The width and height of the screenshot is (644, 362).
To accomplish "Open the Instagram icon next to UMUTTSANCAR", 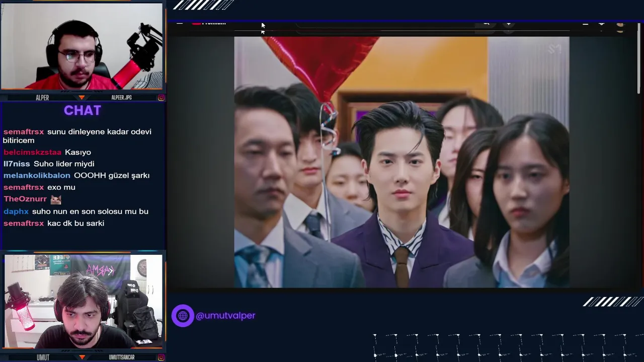I will (x=161, y=357).
